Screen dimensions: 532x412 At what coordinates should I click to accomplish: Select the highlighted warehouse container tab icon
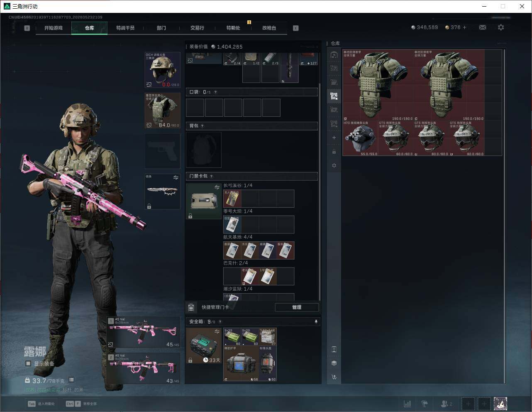[x=334, y=96]
